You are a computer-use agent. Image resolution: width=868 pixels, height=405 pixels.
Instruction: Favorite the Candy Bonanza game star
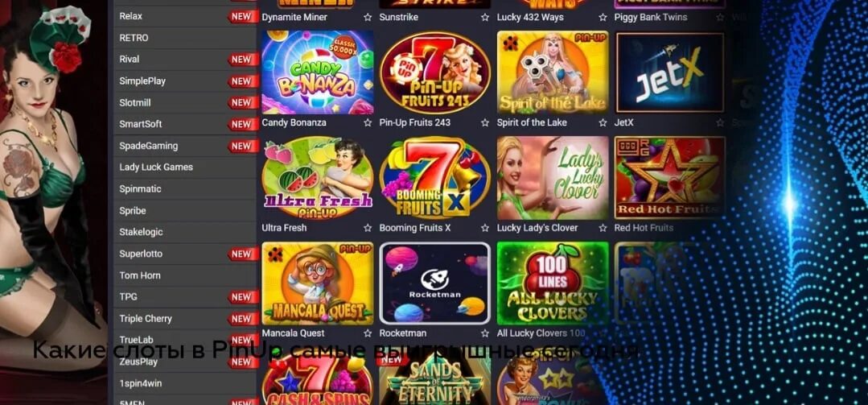pyautogui.click(x=368, y=122)
